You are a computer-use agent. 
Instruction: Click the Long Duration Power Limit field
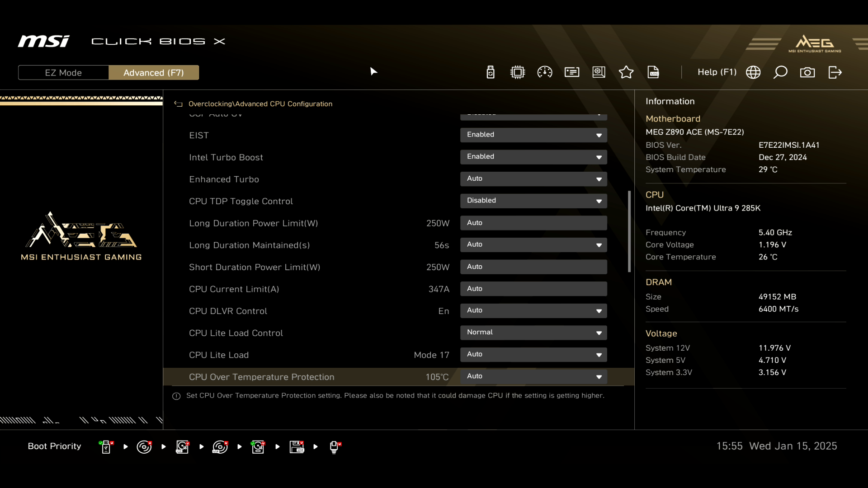(x=533, y=223)
